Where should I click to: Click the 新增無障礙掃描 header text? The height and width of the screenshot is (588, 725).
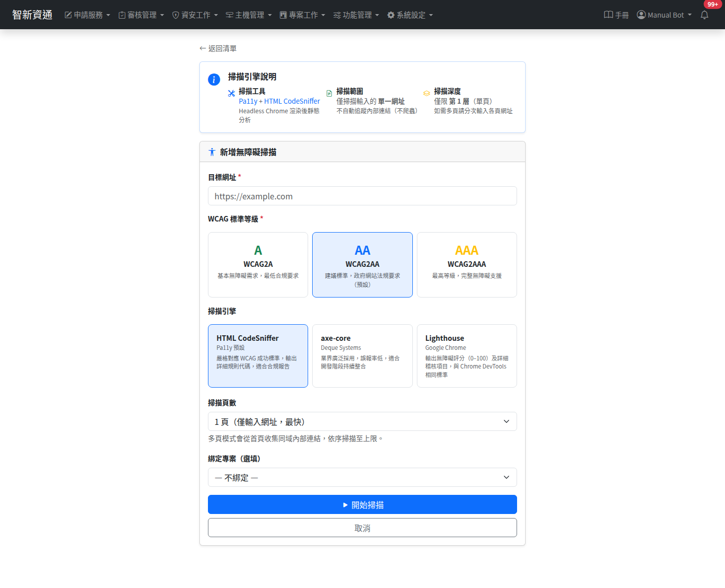click(x=248, y=152)
